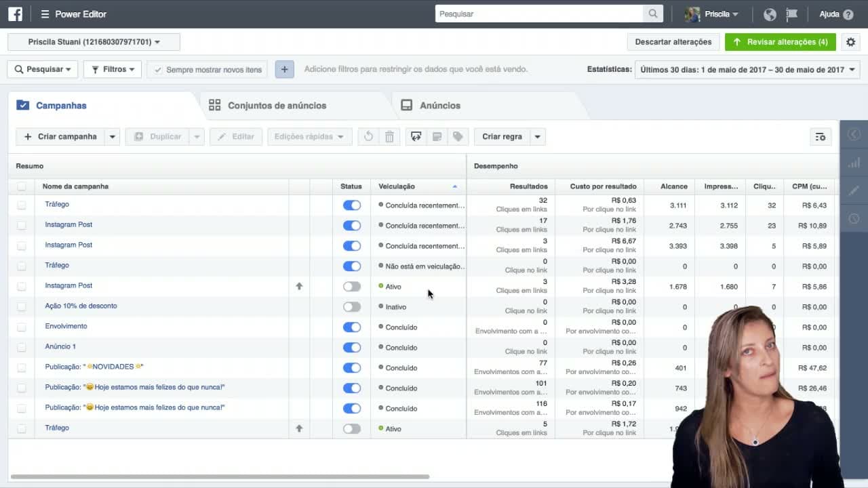Open the Pesquisar filter dropdown
Image resolution: width=868 pixels, height=488 pixels.
pyautogui.click(x=43, y=69)
